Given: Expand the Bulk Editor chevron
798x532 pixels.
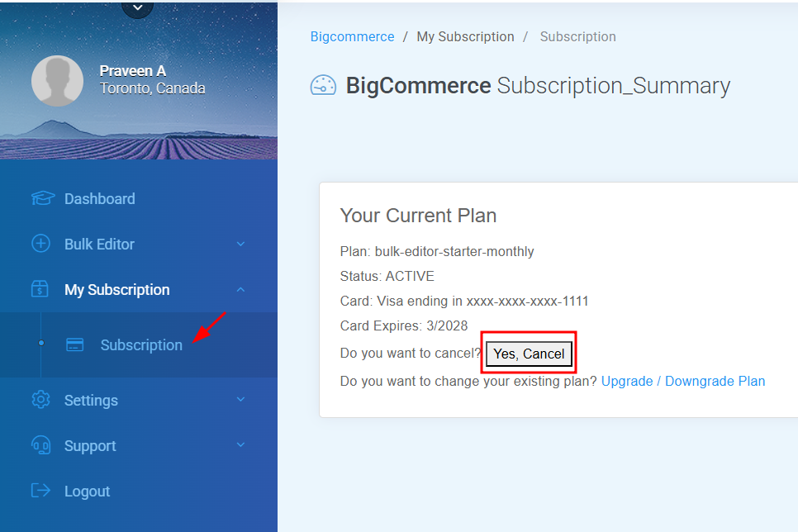Looking at the screenshot, I should click(240, 244).
